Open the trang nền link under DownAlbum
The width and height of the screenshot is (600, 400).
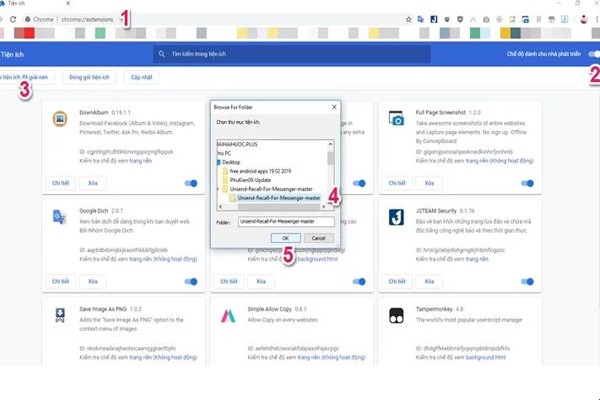[140, 161]
